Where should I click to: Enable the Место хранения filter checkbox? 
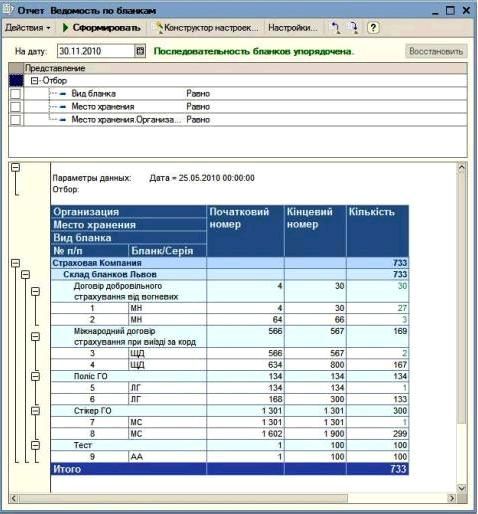pos(16,107)
